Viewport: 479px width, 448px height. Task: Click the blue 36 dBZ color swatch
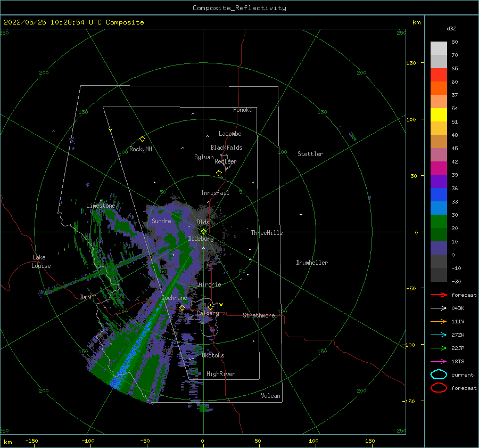point(439,194)
